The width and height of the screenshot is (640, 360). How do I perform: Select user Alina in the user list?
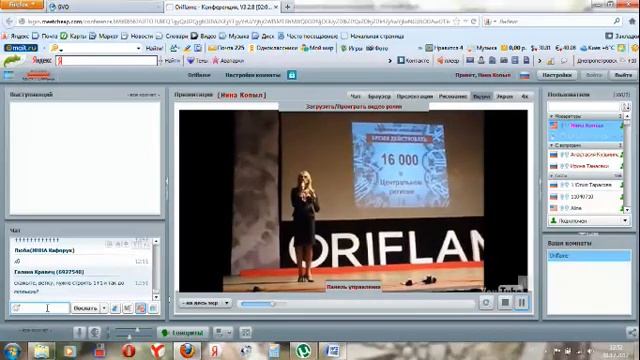[586, 208]
